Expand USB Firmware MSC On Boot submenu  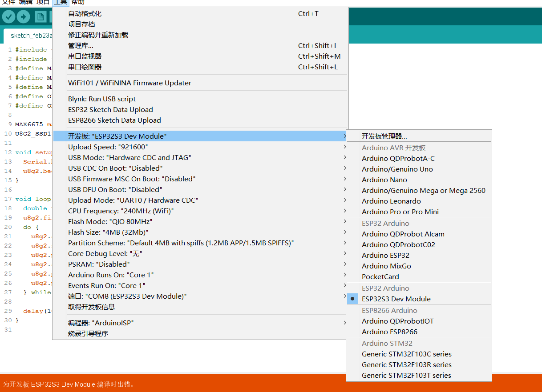[x=200, y=179]
